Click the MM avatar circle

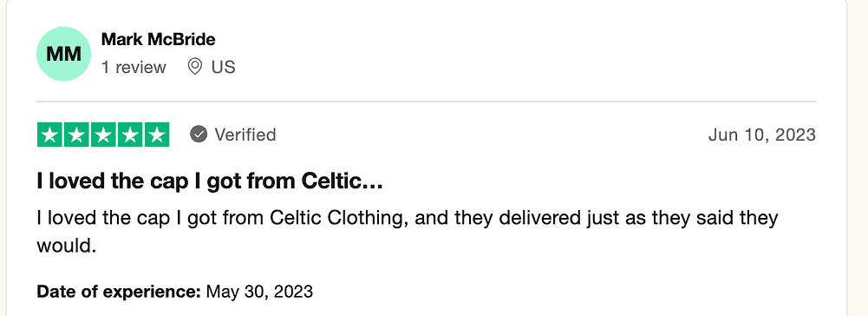tap(63, 54)
